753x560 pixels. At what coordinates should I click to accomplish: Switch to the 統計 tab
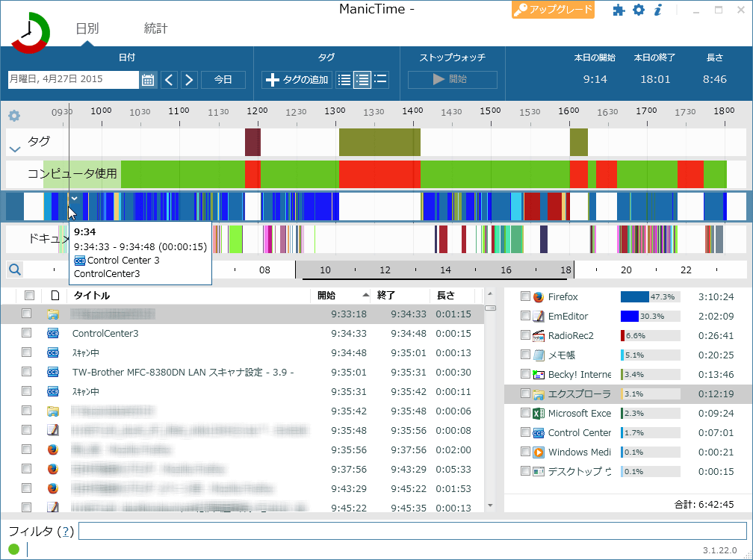pos(155,29)
